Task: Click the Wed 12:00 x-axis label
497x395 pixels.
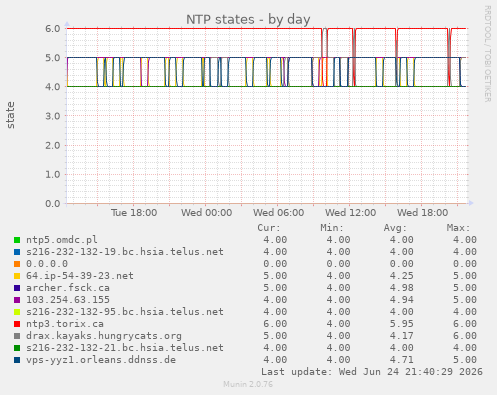Action: click(351, 213)
